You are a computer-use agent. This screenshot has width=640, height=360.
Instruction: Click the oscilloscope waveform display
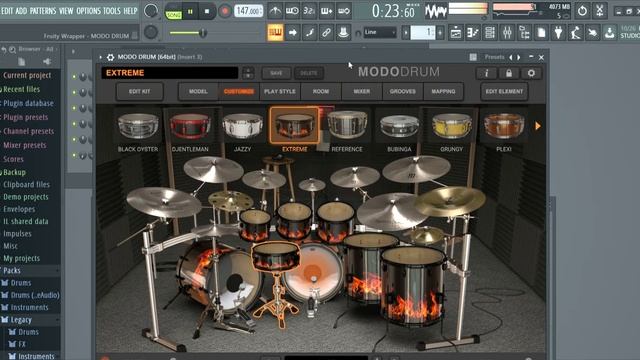pos(436,11)
